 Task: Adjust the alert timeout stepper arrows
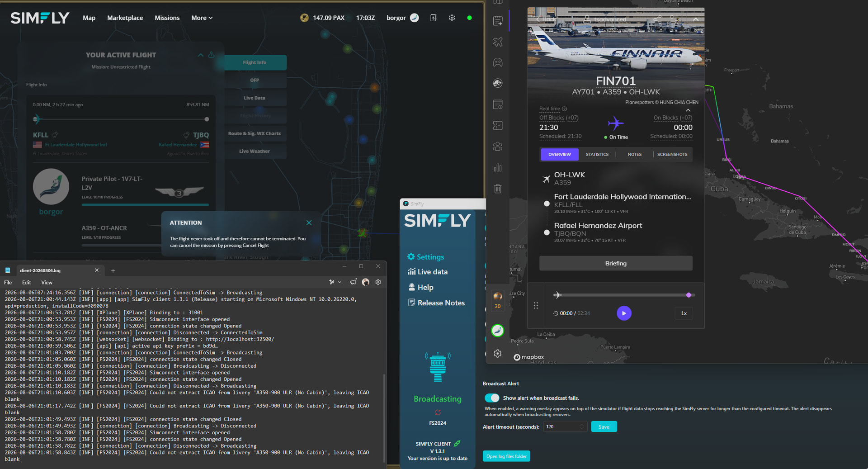pos(582,426)
